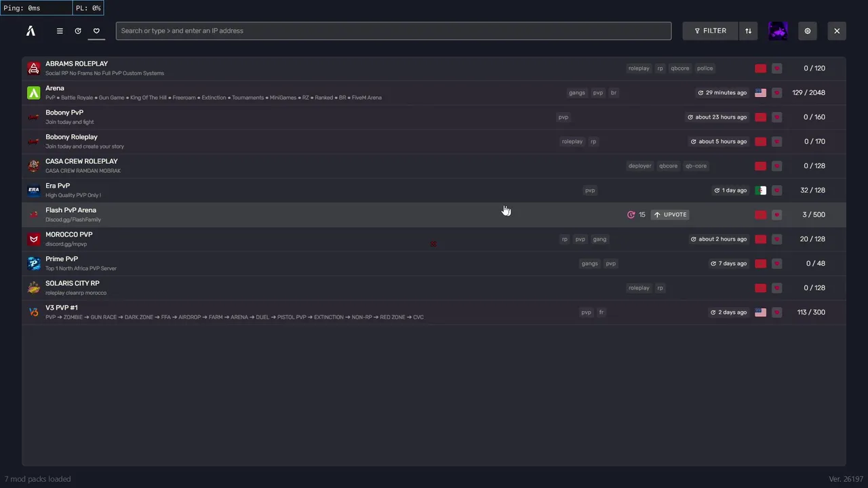Click the '129 / 2048' player count
This screenshot has width=868, height=488.
click(808, 92)
